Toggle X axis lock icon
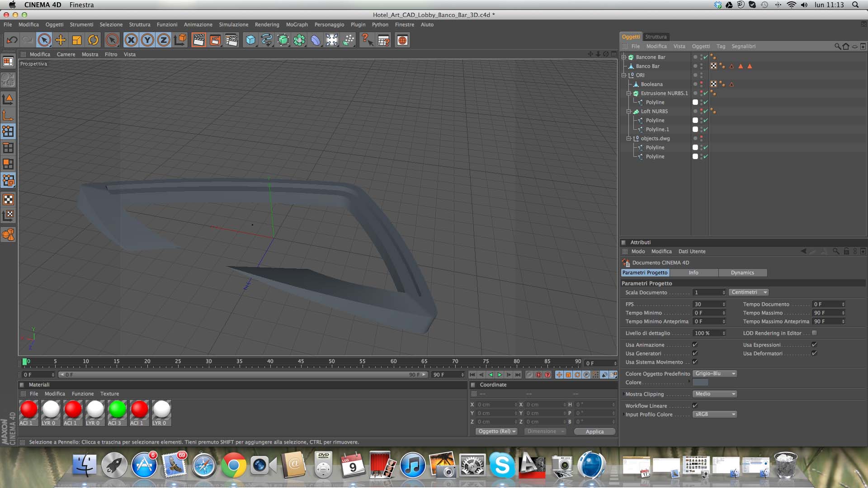Image resolution: width=868 pixels, height=488 pixels. [131, 40]
